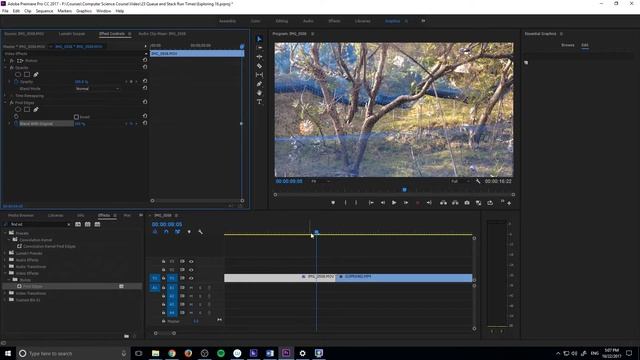Create rectangle mask under Find Edges effect
This screenshot has width=640, height=360.
click(x=27, y=109)
